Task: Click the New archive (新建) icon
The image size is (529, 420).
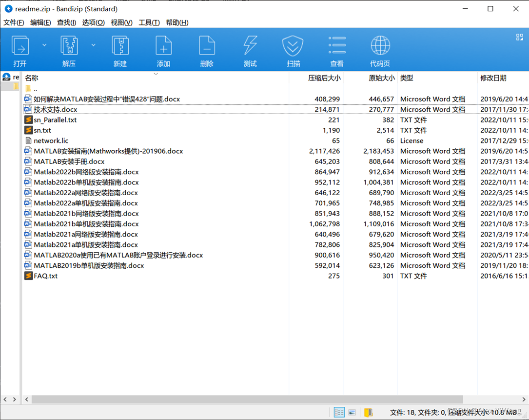Action: (x=120, y=45)
